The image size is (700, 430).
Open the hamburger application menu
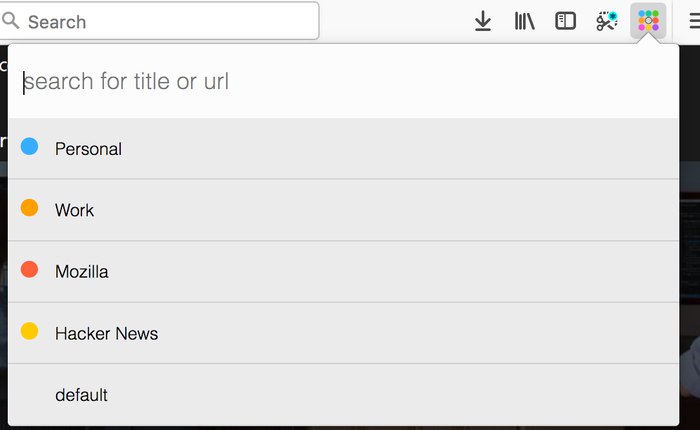(x=695, y=21)
